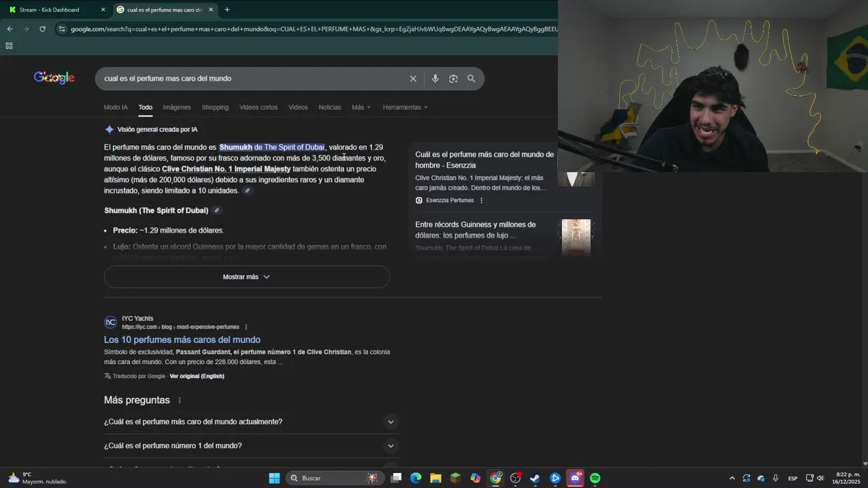The image size is (868, 488).
Task: Open the Windows Start menu
Action: (274, 478)
